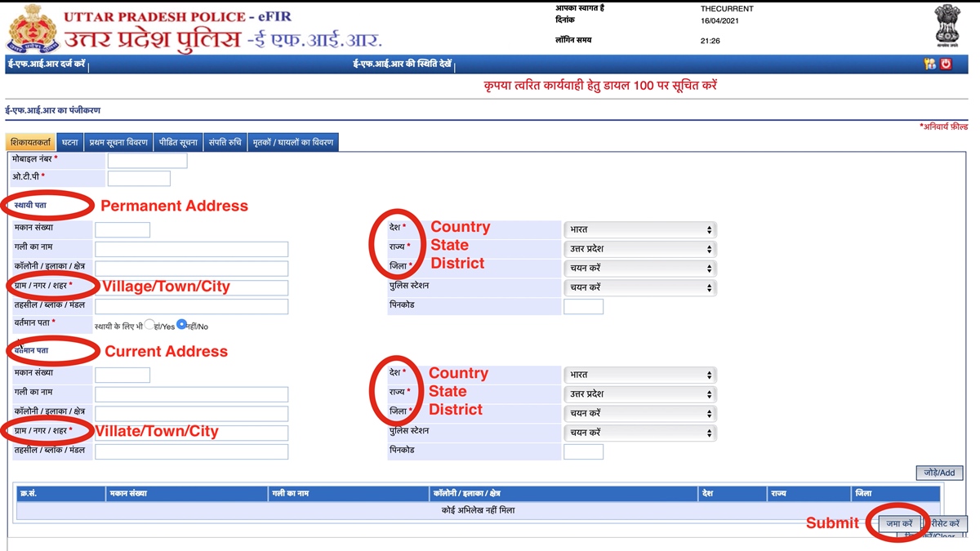
Task: Click current address तहसील / ब्लॉक field
Action: (192, 451)
